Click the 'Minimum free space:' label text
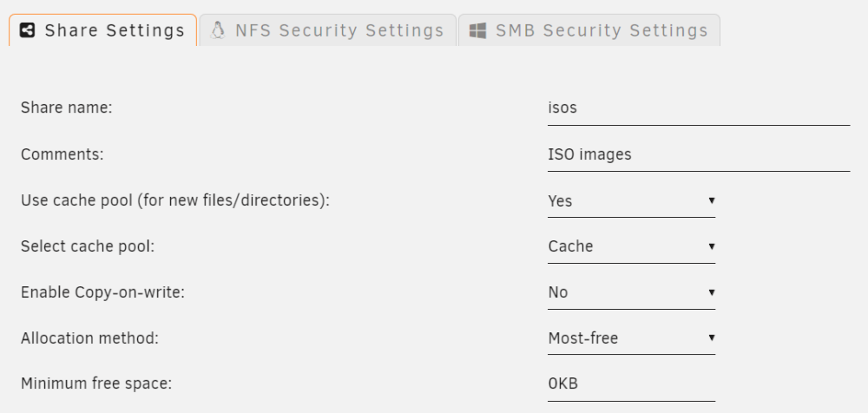The height and width of the screenshot is (413, 868). click(96, 383)
